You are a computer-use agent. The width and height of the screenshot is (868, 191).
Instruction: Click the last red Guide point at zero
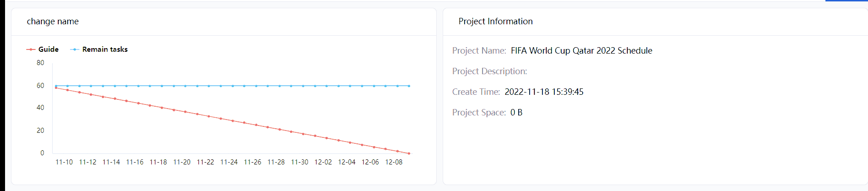pyautogui.click(x=409, y=153)
